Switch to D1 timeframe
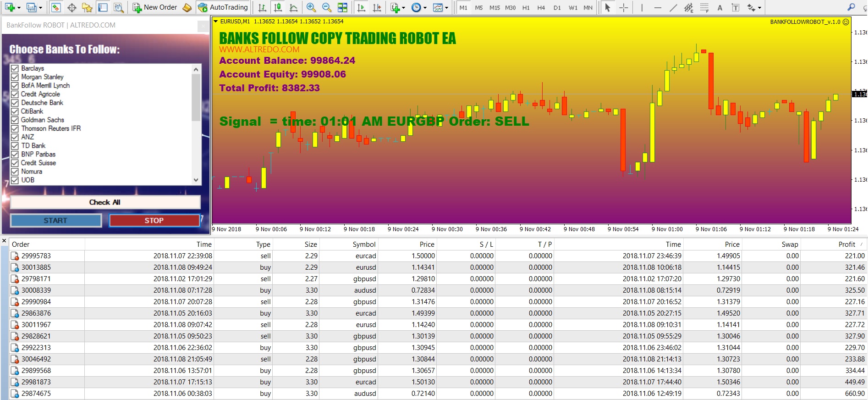The image size is (868, 400). click(557, 7)
